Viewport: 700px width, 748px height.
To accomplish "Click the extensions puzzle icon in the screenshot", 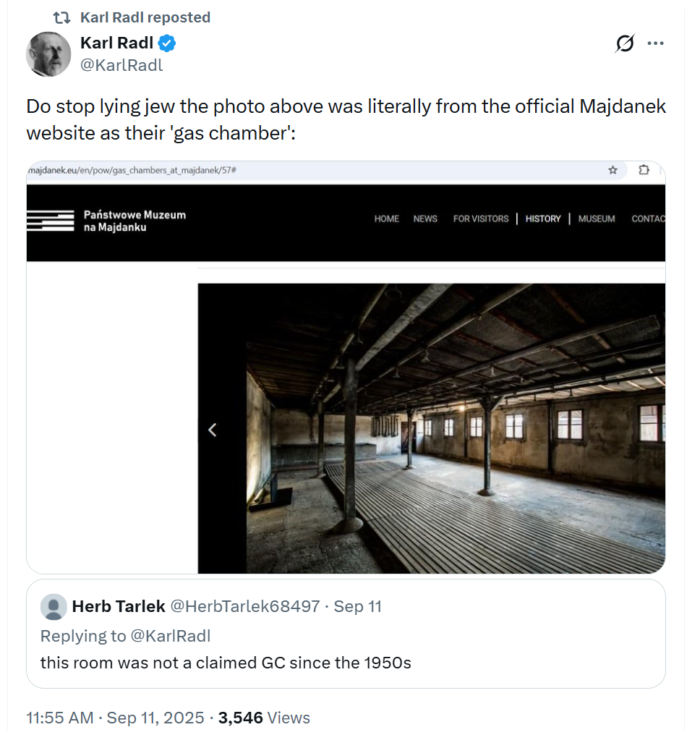I will pos(644,170).
